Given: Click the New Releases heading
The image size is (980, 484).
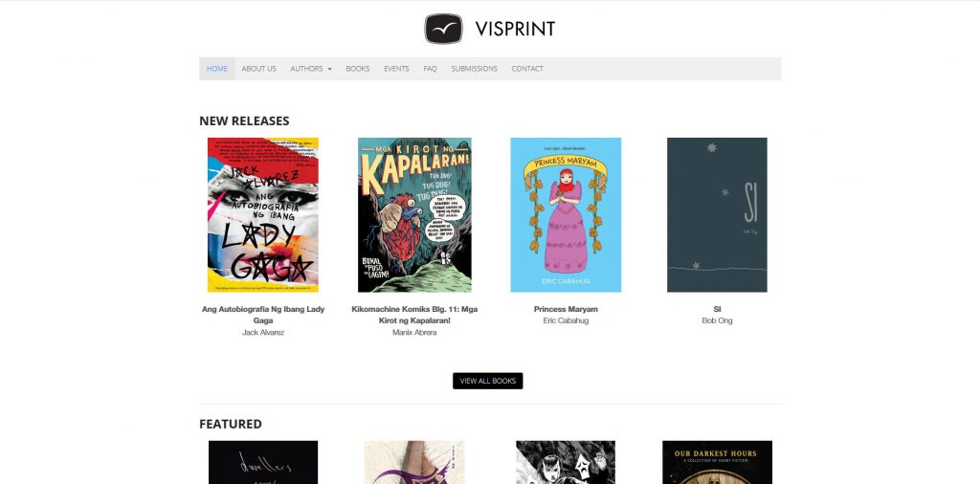Looking at the screenshot, I should (244, 121).
